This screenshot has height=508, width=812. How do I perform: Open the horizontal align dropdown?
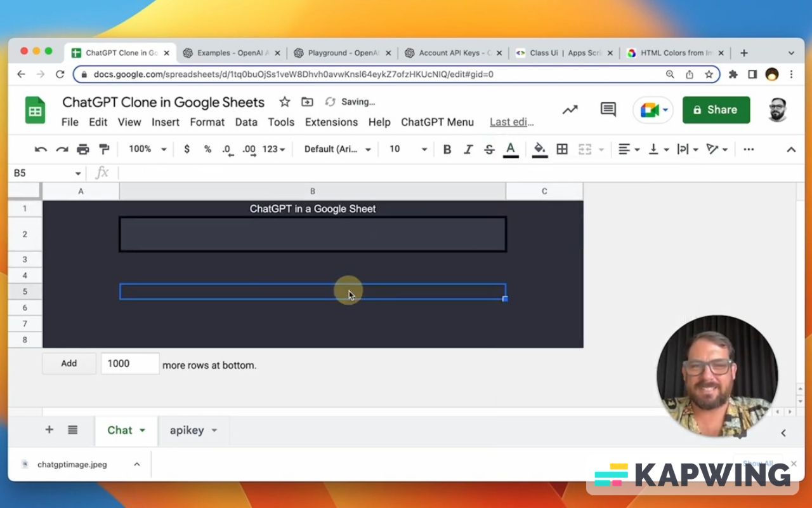tap(629, 149)
